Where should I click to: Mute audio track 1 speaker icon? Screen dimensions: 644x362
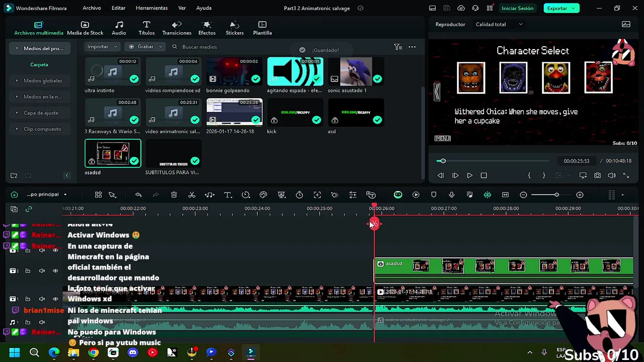click(x=42, y=322)
